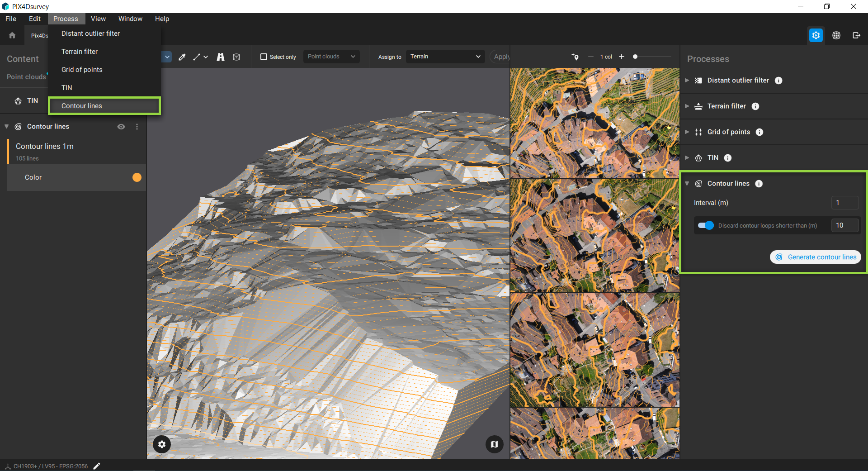Image resolution: width=868 pixels, height=471 pixels.
Task: Click Apply next to the Assign to dropdown
Action: click(x=501, y=57)
